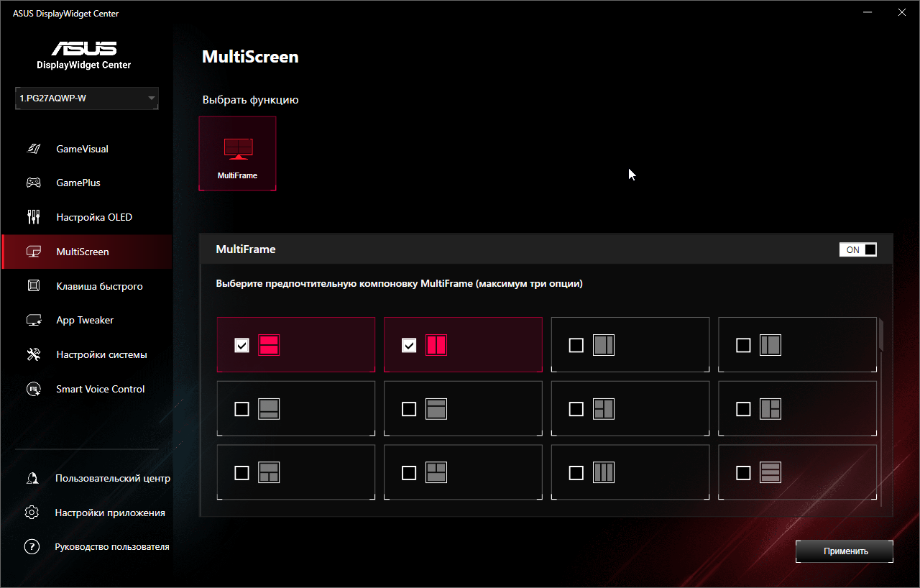Click the three equal columns layout icon

604,472
